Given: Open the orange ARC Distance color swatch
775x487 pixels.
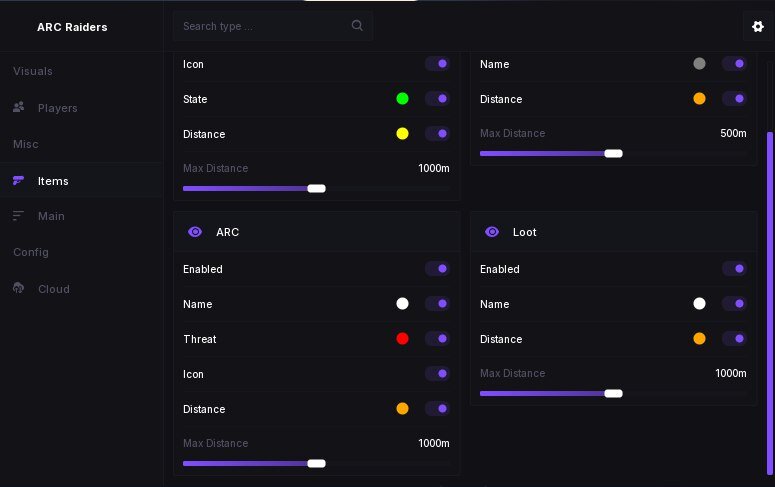Looking at the screenshot, I should point(402,408).
